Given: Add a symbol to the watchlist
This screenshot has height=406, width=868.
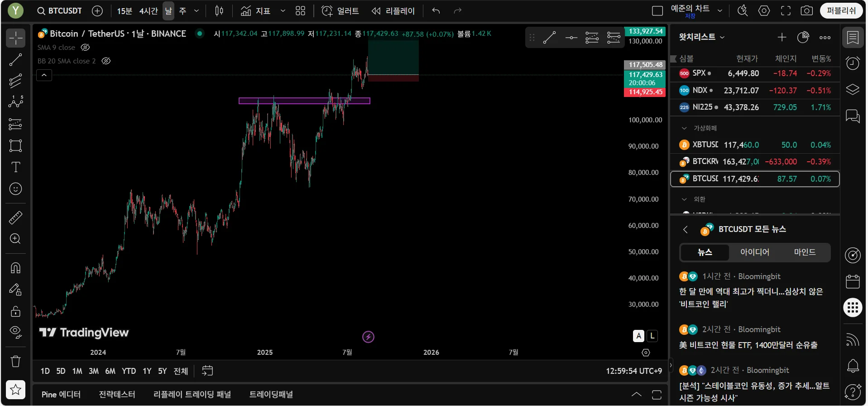Looking at the screenshot, I should [782, 37].
